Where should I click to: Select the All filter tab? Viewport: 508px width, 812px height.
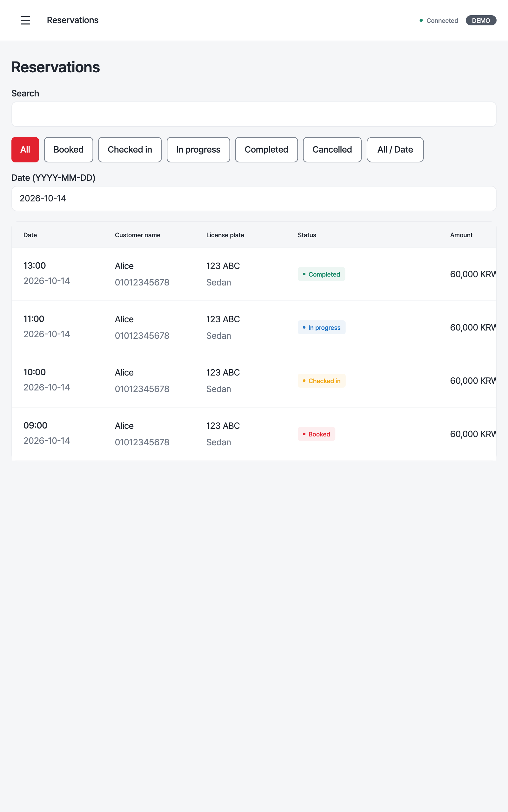tap(25, 150)
